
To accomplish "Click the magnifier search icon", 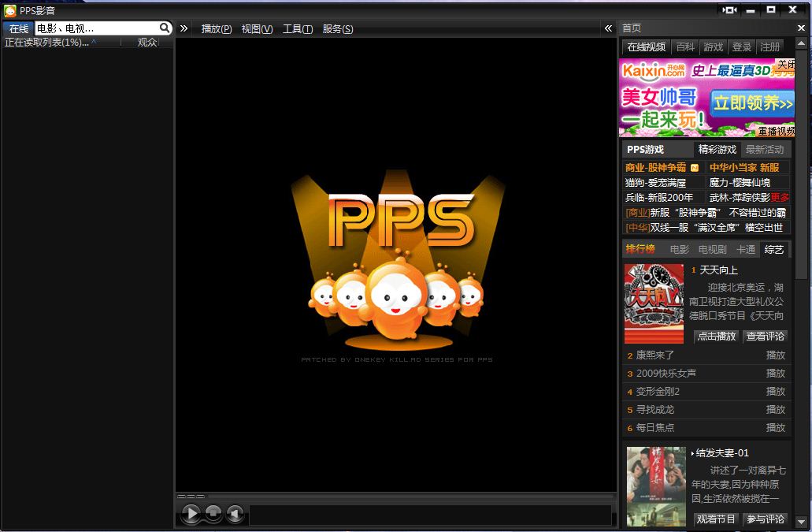I will pyautogui.click(x=165, y=28).
